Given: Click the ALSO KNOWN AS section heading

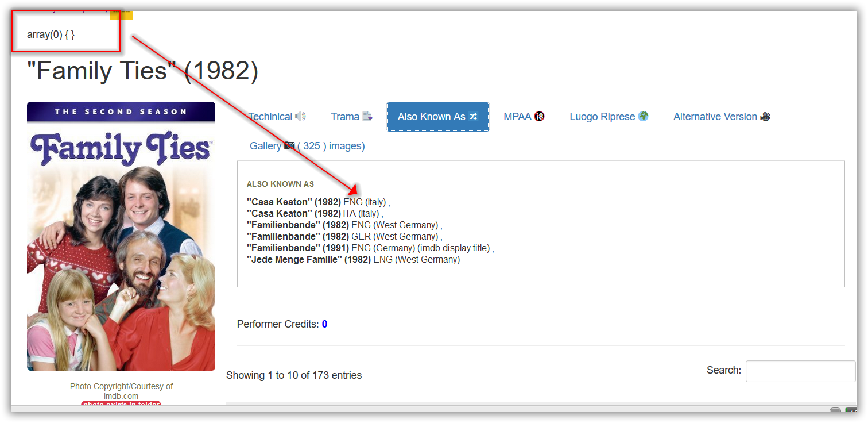Looking at the screenshot, I should [280, 184].
